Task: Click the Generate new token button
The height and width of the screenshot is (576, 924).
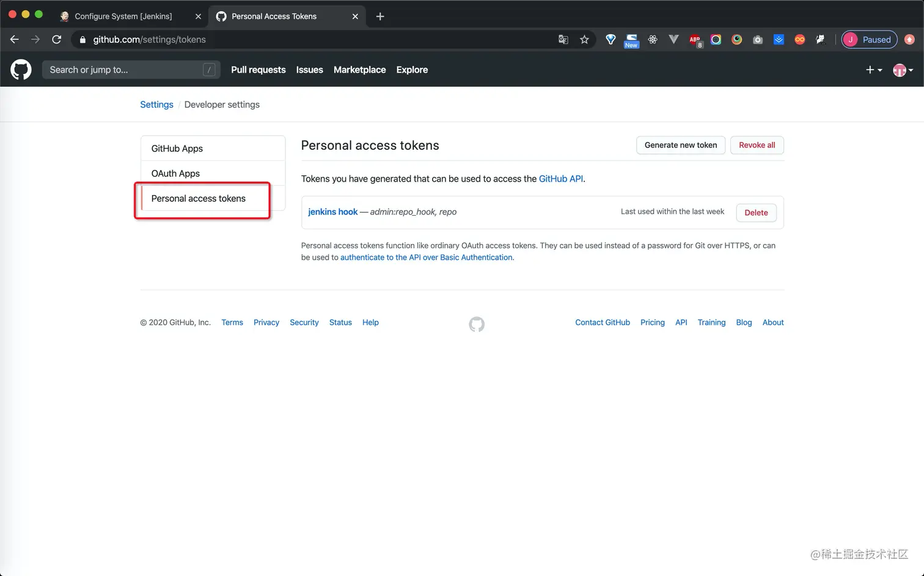Action: tap(681, 146)
